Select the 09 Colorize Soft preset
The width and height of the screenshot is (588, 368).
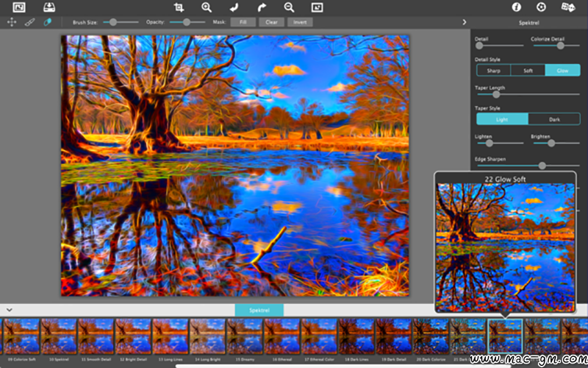click(x=21, y=336)
